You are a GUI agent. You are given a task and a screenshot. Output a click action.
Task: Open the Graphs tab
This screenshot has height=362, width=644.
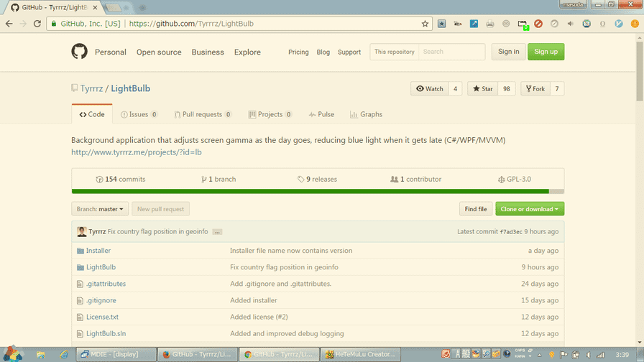(366, 114)
